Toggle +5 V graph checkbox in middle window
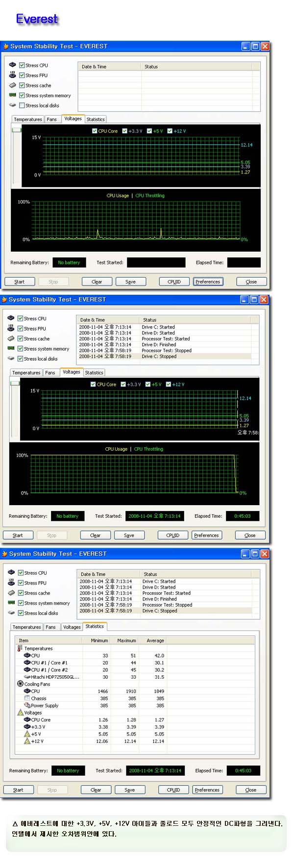This screenshot has width=294, height=868. point(148,384)
